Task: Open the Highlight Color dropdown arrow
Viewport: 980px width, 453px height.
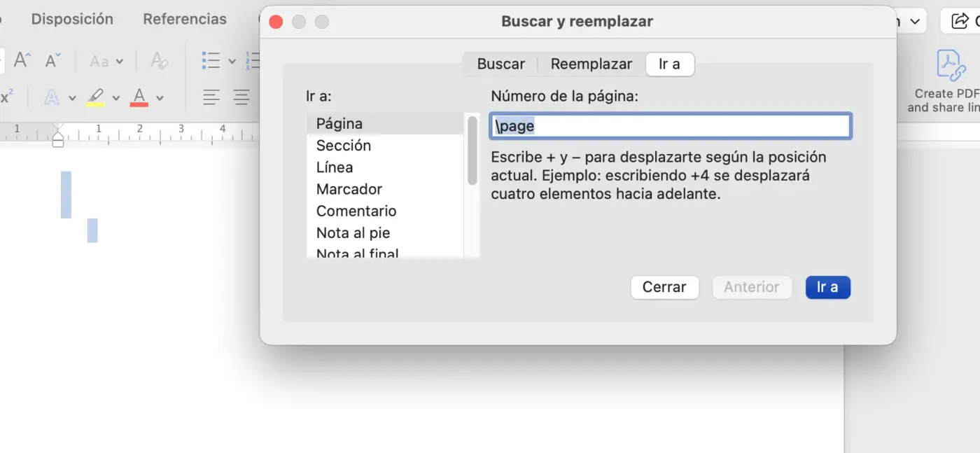Action: 117,98
